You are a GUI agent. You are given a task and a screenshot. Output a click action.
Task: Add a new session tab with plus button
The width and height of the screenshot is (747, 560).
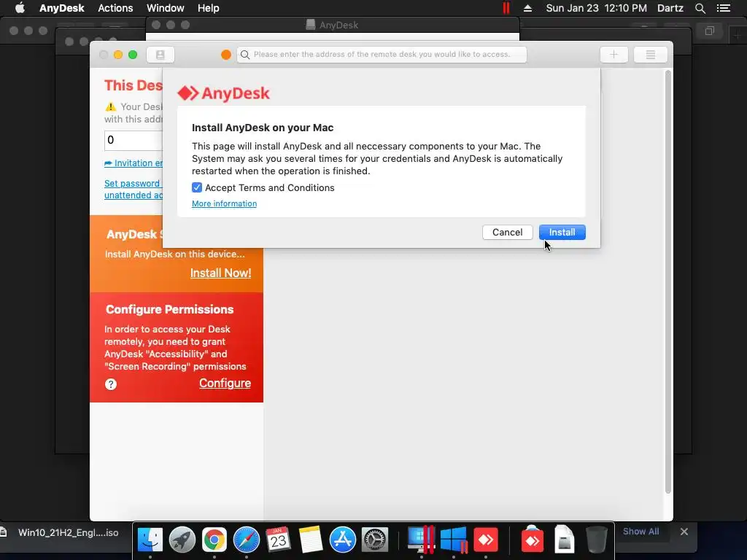click(x=614, y=55)
